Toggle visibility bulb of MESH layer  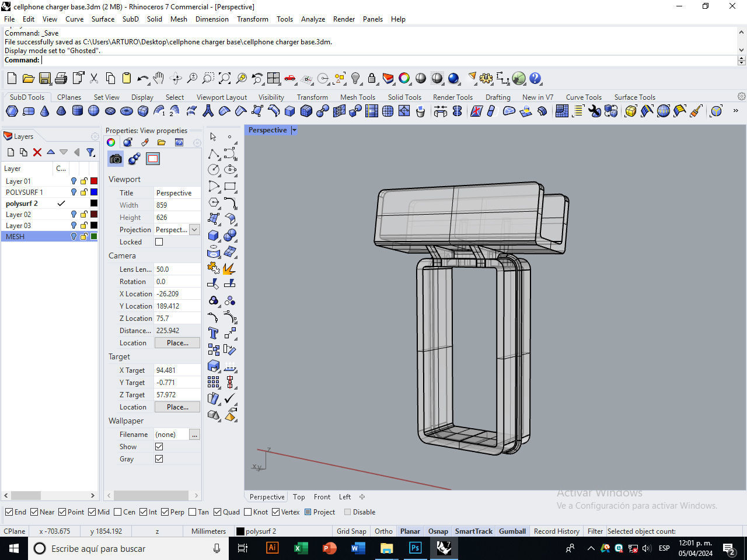point(74,236)
